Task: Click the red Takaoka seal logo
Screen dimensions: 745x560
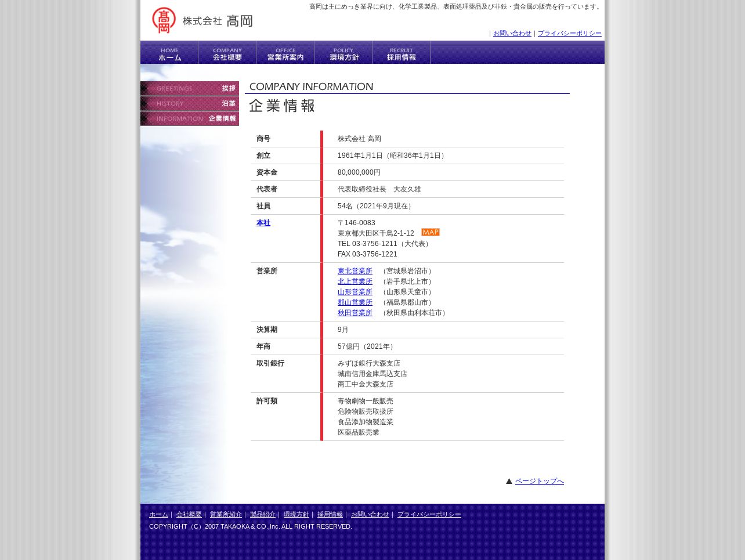Action: pyautogui.click(x=164, y=20)
